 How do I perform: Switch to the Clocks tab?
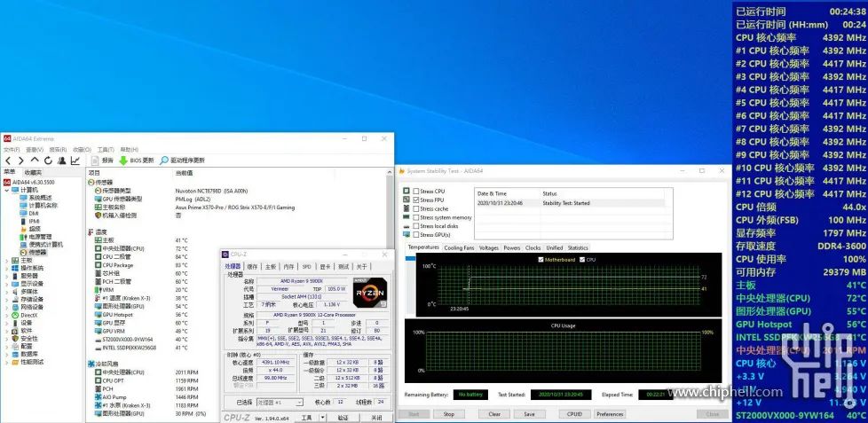[533, 247]
